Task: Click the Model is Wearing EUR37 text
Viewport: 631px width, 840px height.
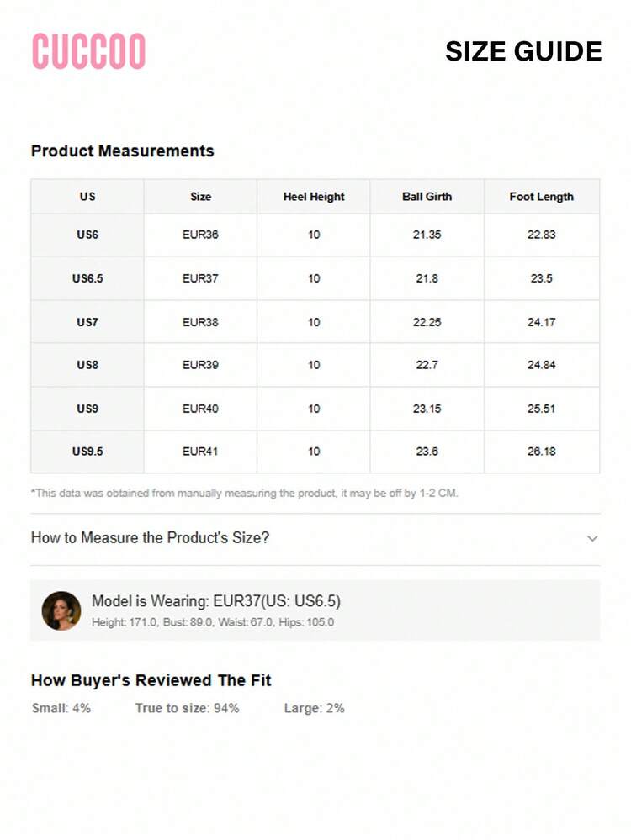Action: pos(216,601)
